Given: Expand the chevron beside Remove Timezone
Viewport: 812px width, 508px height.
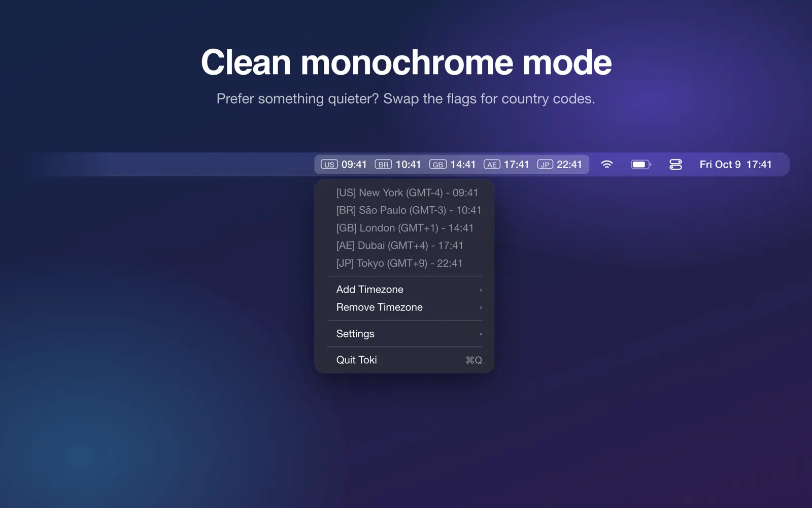Looking at the screenshot, I should point(481,308).
